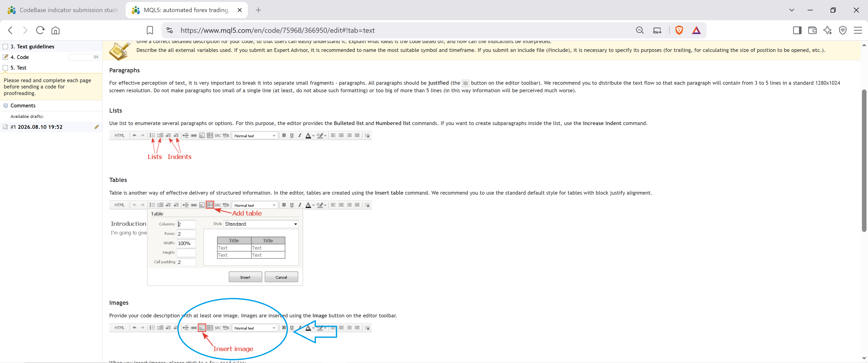Open Normal text dropdown in Tables section toolbar
868x363 pixels.
[255, 205]
